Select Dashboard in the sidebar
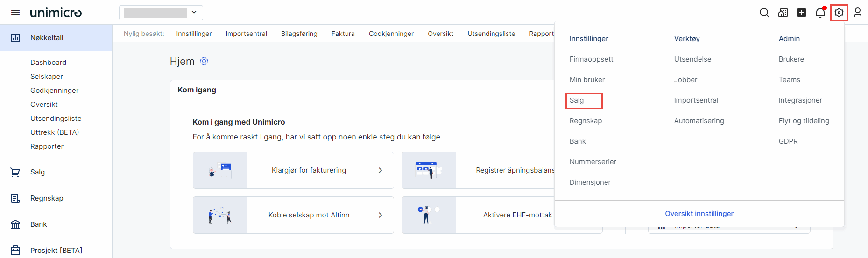868x258 pixels. 48,63
